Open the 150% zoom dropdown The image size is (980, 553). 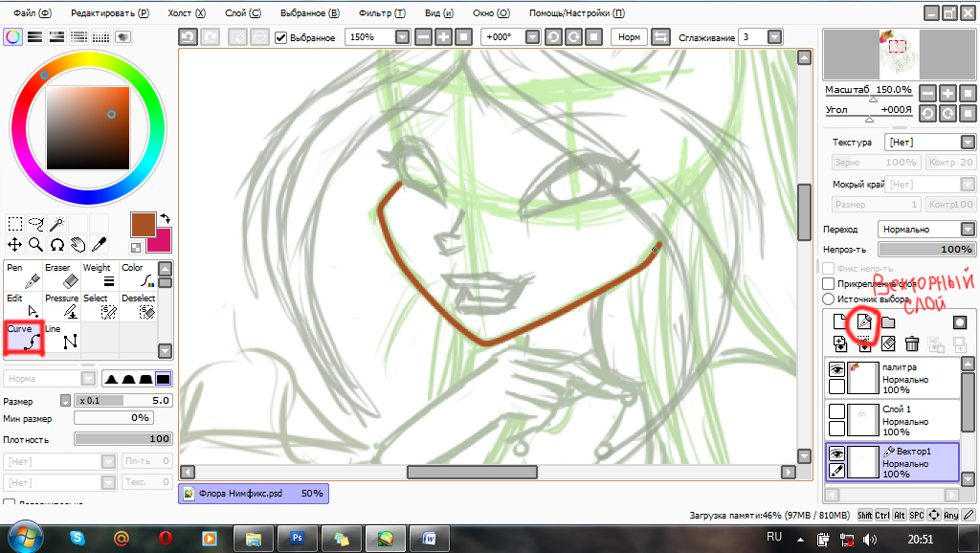tap(403, 37)
